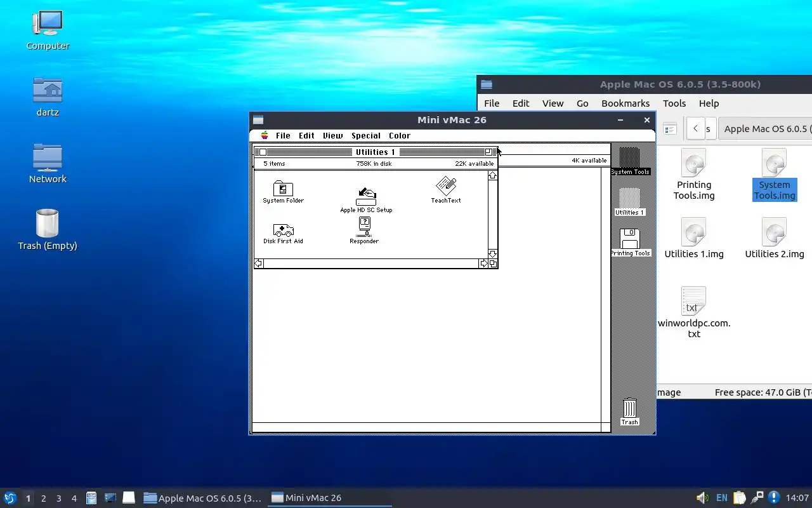Click the '758K in disk' text

[x=374, y=163]
